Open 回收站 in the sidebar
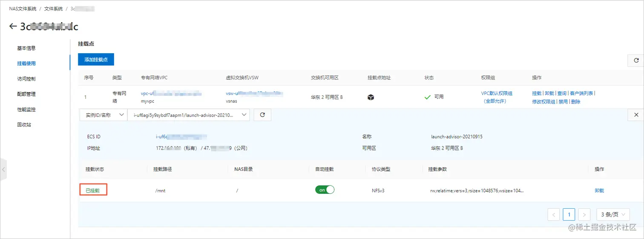This screenshot has height=239, width=644. tap(24, 125)
